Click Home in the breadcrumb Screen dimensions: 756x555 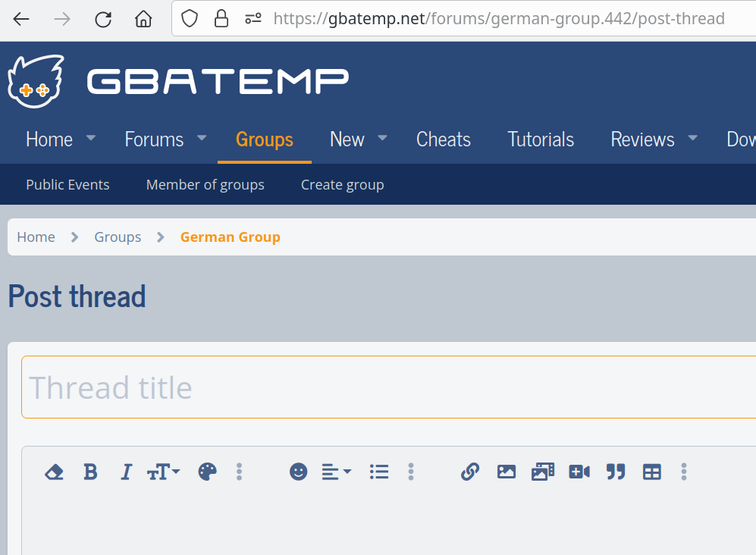pyautogui.click(x=36, y=237)
